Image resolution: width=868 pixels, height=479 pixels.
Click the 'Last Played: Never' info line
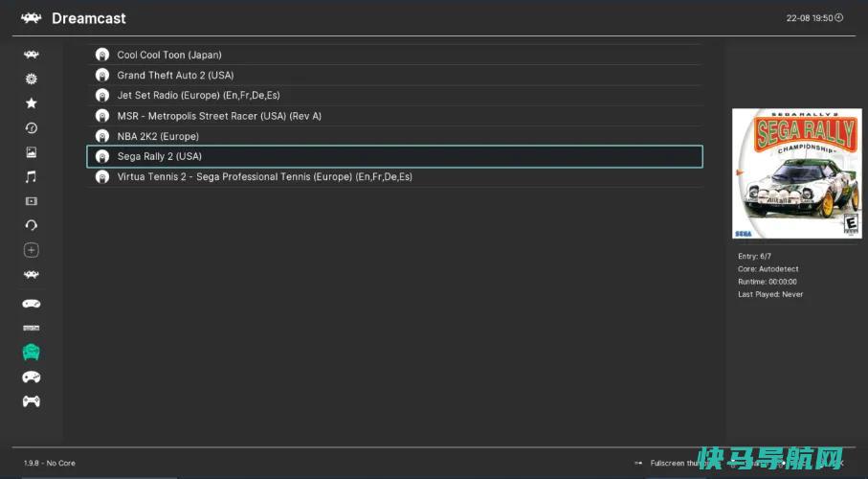click(x=770, y=294)
